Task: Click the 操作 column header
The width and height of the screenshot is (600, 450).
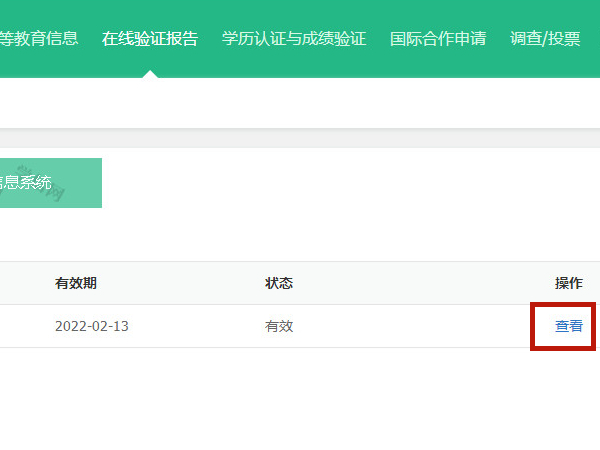Action: [569, 283]
